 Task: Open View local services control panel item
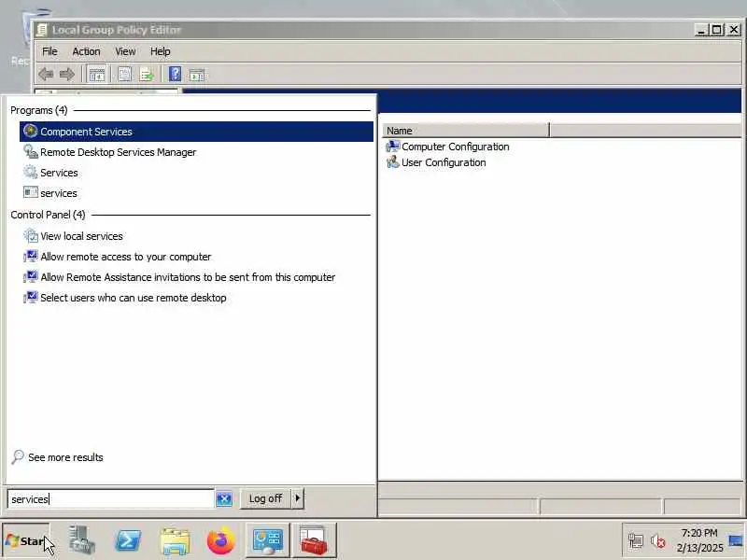(x=196, y=236)
